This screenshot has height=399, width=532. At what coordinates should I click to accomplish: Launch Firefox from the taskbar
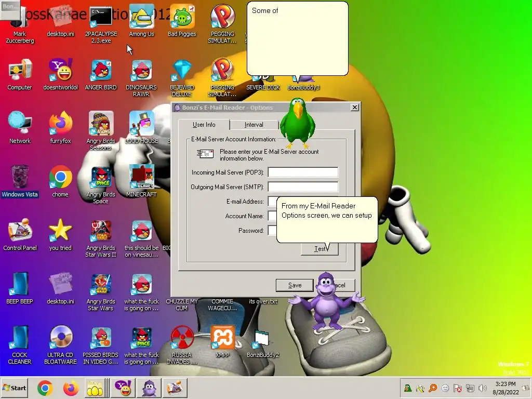[71, 388]
